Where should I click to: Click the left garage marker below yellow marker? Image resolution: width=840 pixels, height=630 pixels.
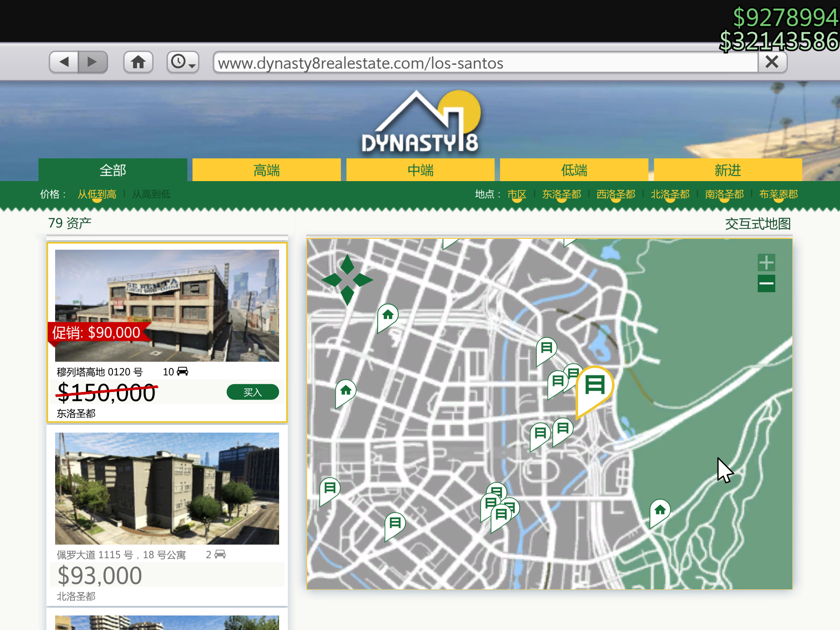pos(540,436)
